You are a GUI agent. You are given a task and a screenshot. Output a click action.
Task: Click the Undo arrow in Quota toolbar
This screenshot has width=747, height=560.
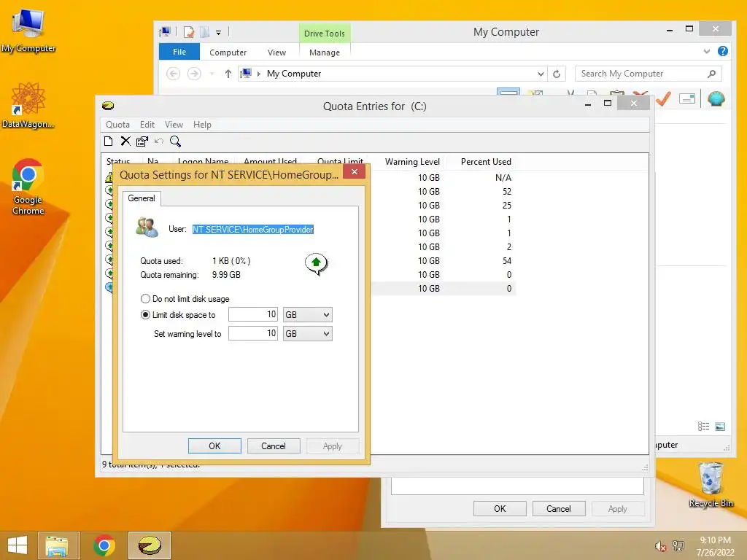(158, 141)
